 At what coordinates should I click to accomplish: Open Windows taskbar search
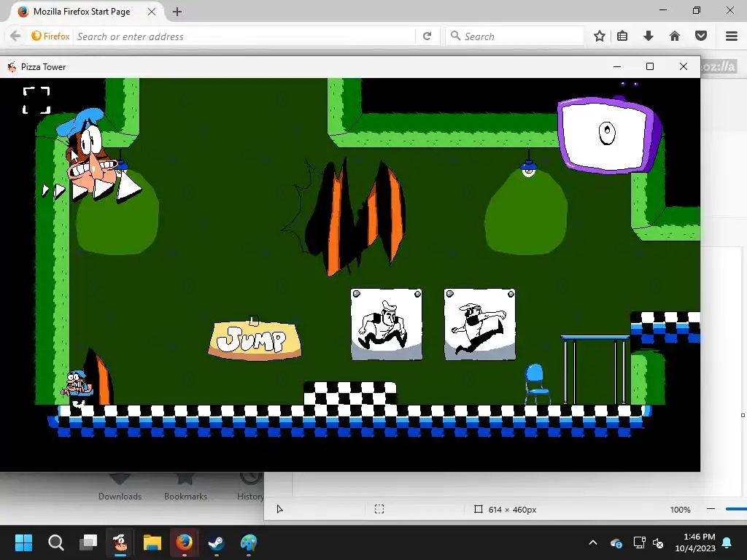coord(55,542)
